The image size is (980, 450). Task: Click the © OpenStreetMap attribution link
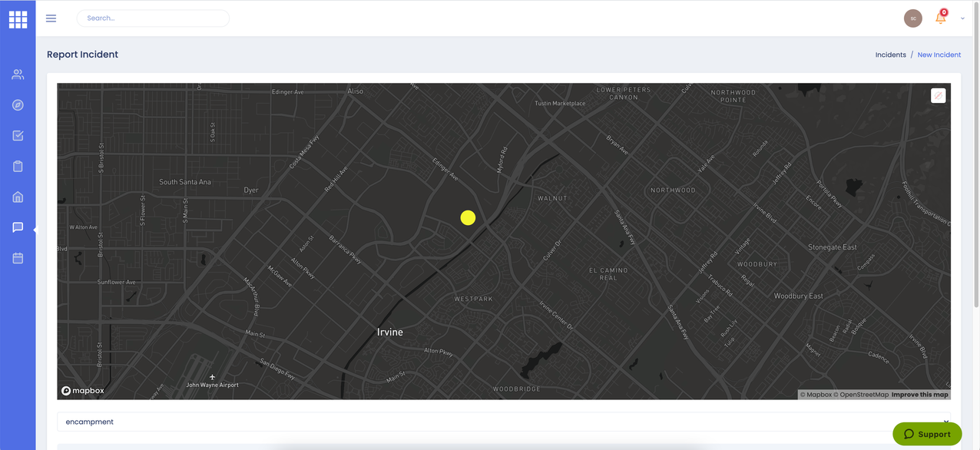coord(861,395)
